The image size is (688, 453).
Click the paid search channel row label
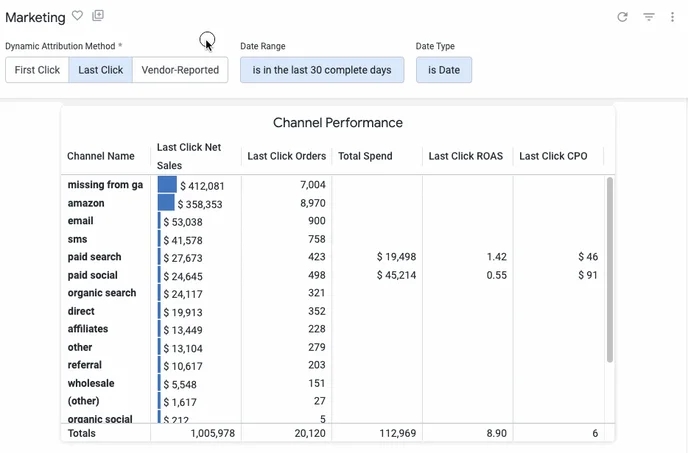point(94,257)
